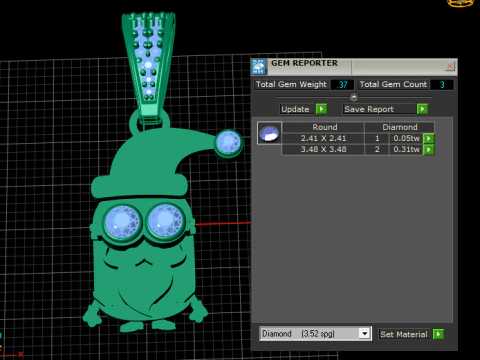This screenshot has height=360, width=480.
Task: Select the left eye gemstone in viewport
Action: coord(122,221)
